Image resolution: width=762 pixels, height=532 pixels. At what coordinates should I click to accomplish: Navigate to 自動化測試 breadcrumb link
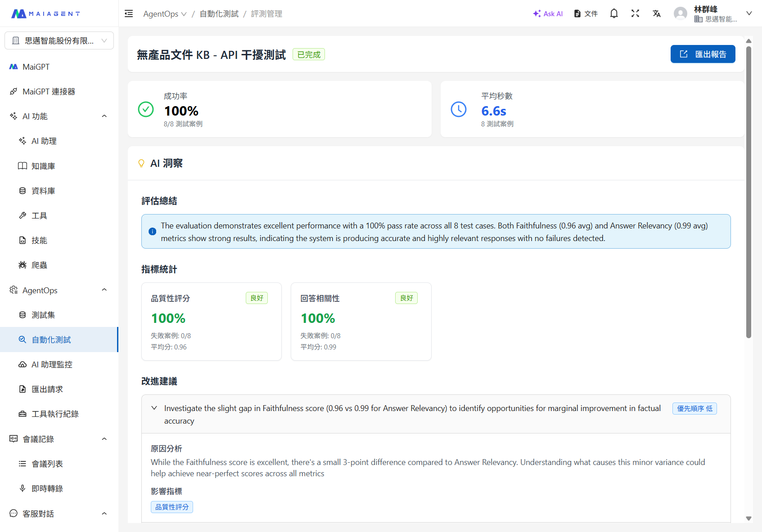click(219, 14)
